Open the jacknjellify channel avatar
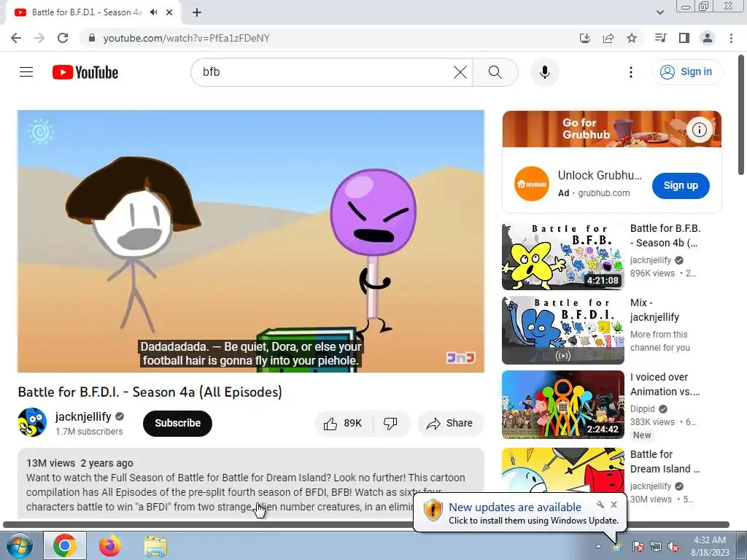The width and height of the screenshot is (747, 560). point(32,422)
